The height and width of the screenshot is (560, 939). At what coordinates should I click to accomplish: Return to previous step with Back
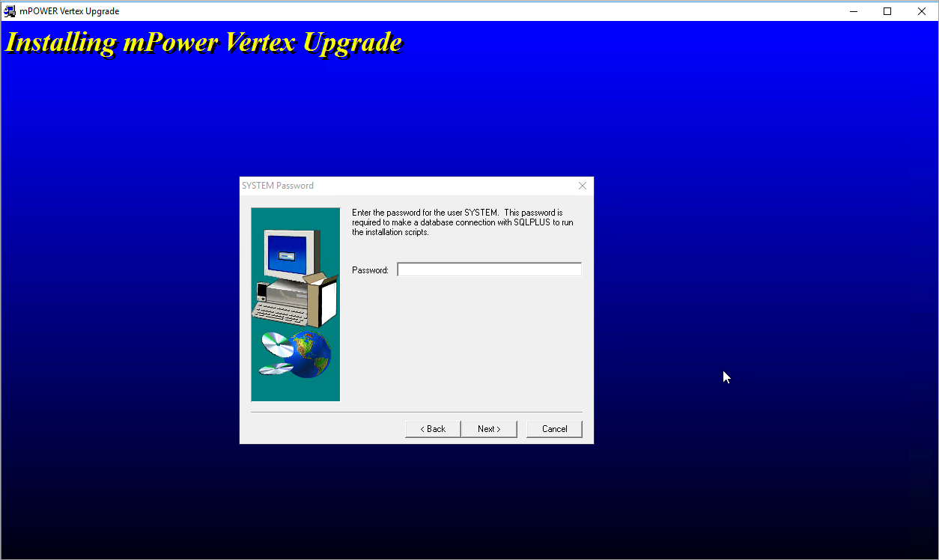pyautogui.click(x=433, y=429)
